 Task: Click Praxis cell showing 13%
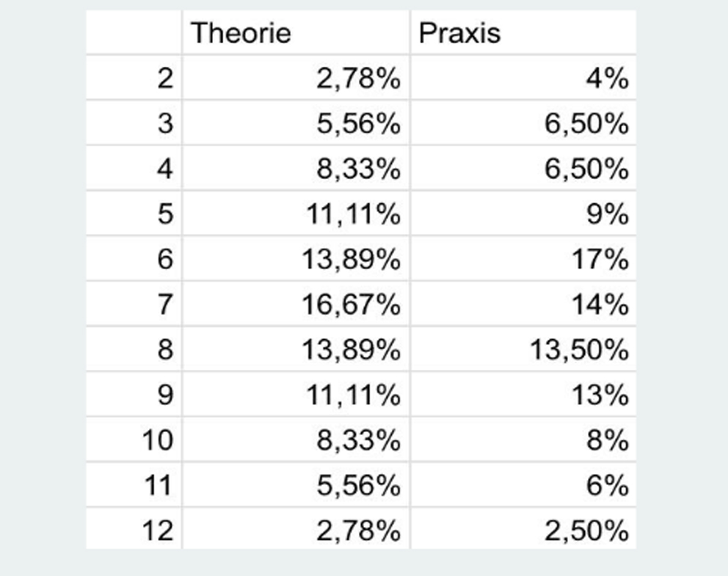pyautogui.click(x=523, y=395)
